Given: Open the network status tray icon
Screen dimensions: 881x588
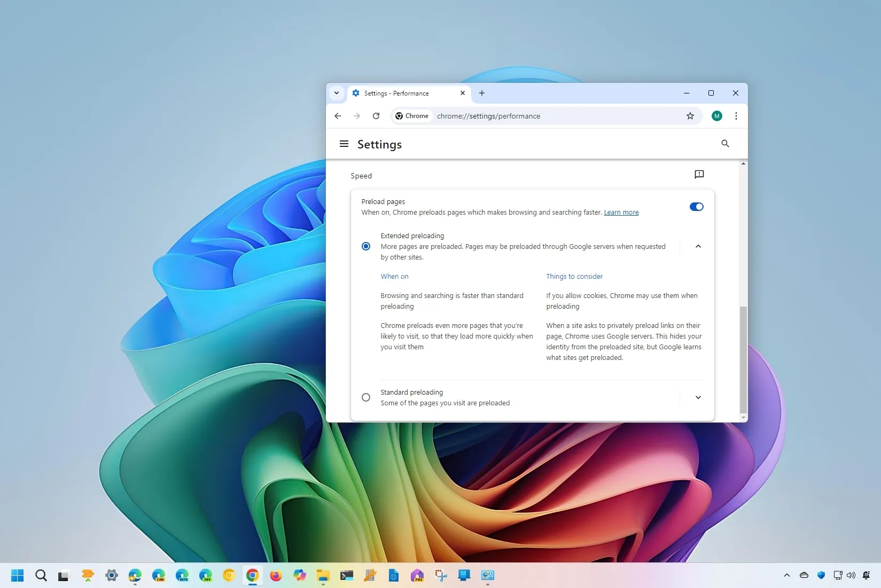Looking at the screenshot, I should pyautogui.click(x=838, y=575).
